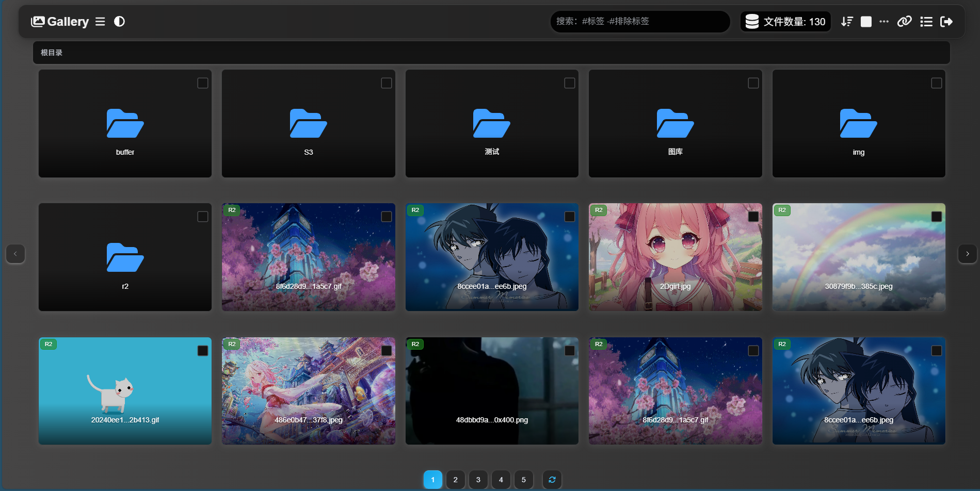This screenshot has height=491, width=980.
Task: Check the buffer folder checkbox
Action: 203,83
